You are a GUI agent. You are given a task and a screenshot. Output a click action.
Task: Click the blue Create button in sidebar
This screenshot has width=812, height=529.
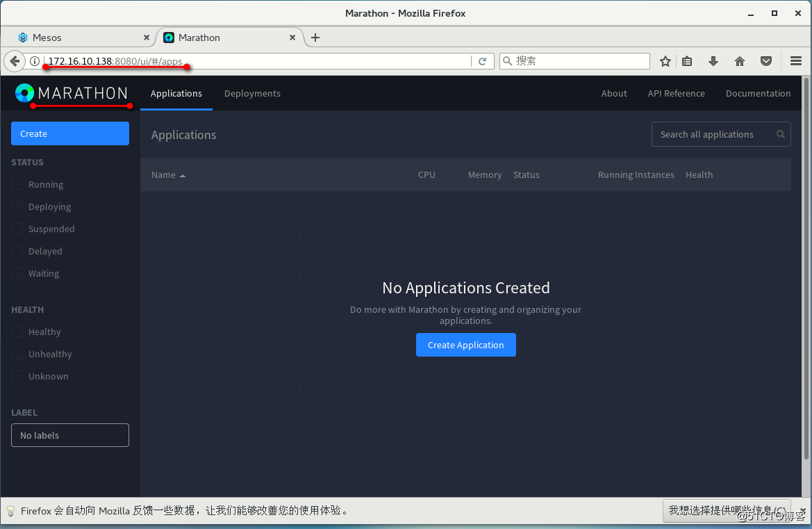click(x=70, y=133)
